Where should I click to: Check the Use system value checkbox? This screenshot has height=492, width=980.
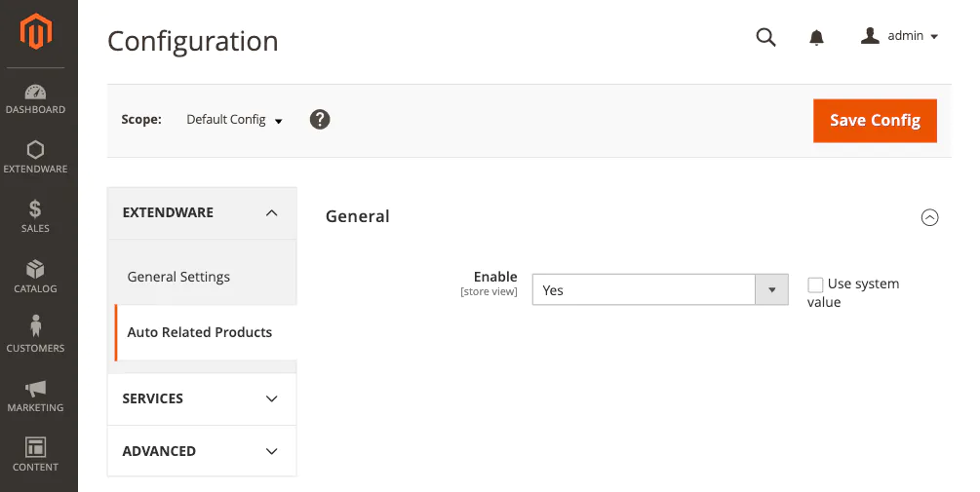coord(815,284)
